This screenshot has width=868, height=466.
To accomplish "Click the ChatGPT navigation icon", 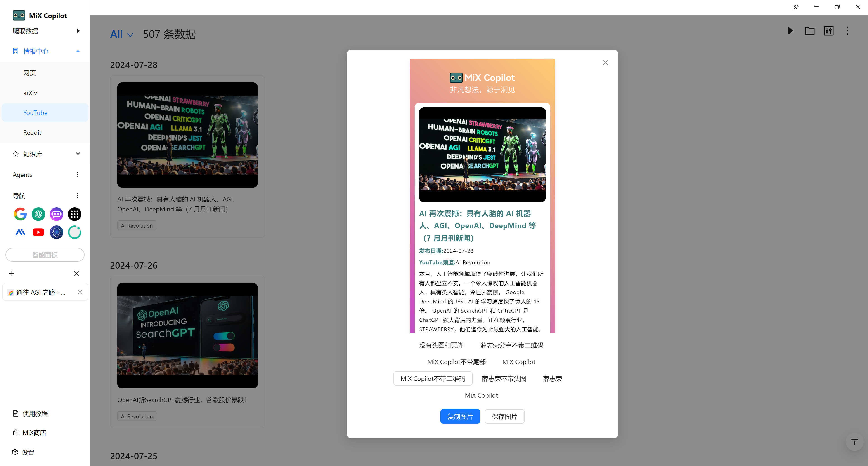I will pos(38,214).
